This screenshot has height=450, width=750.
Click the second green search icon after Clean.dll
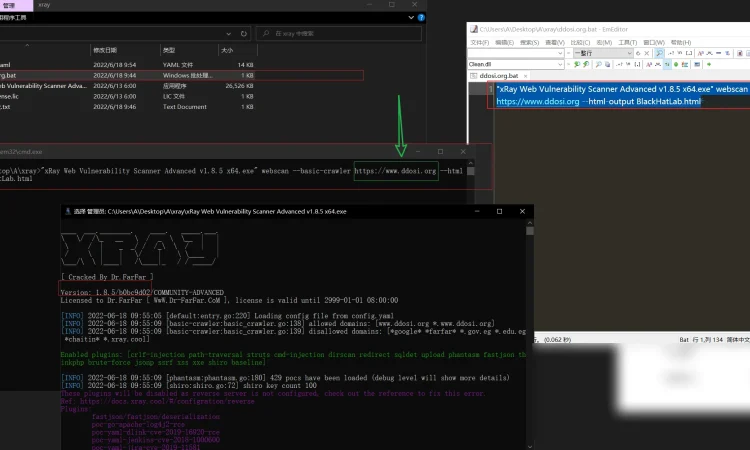[x=586, y=64]
